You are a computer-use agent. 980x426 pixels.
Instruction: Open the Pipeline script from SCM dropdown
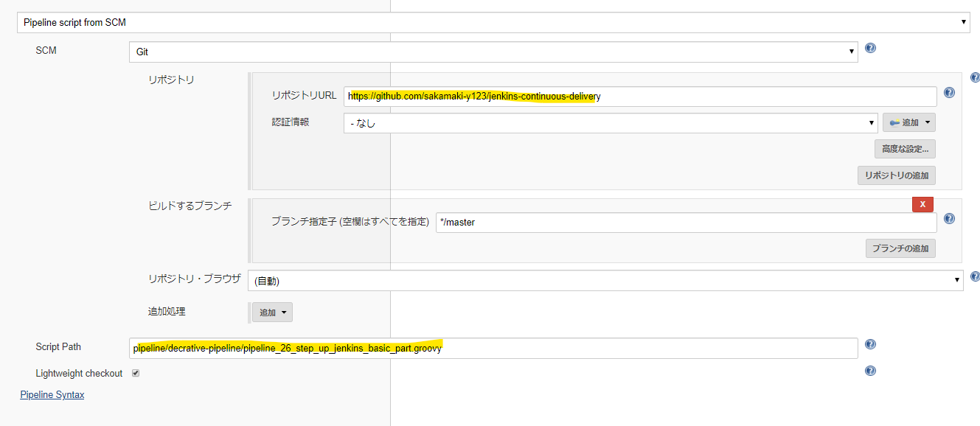[x=493, y=23]
